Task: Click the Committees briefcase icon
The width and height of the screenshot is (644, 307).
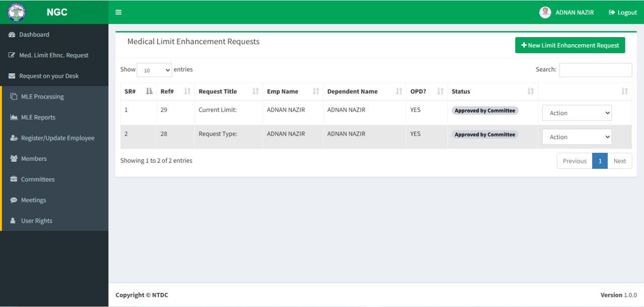Action: (x=14, y=179)
